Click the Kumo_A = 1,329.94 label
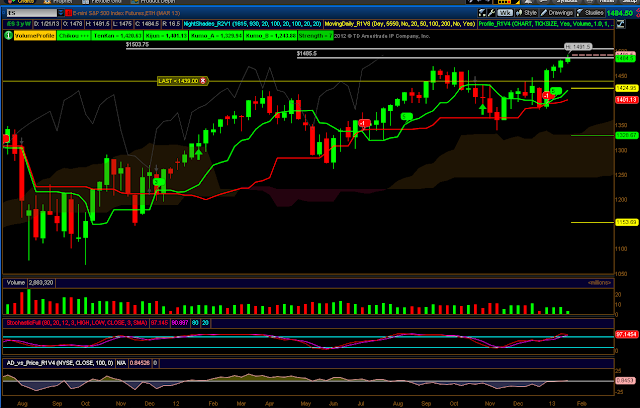 click(x=216, y=36)
